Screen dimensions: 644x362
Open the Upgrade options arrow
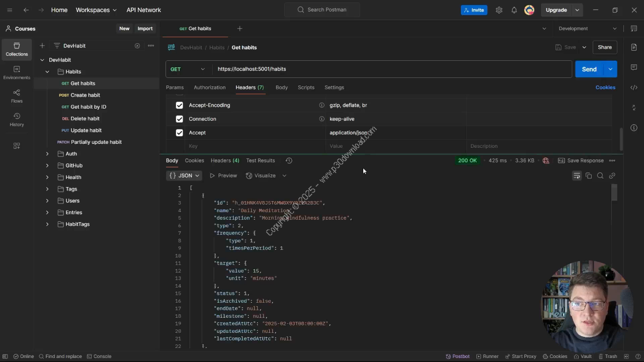(578, 10)
